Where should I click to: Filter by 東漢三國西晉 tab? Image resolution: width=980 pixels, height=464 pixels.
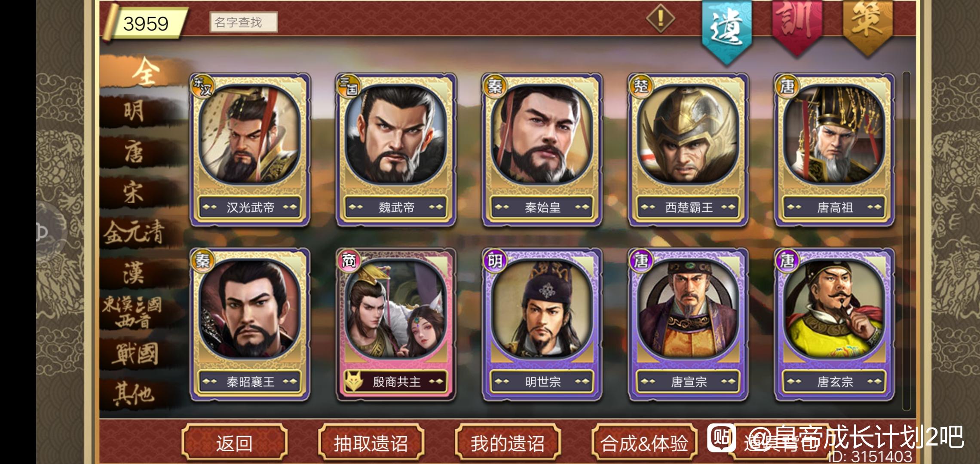tap(132, 312)
